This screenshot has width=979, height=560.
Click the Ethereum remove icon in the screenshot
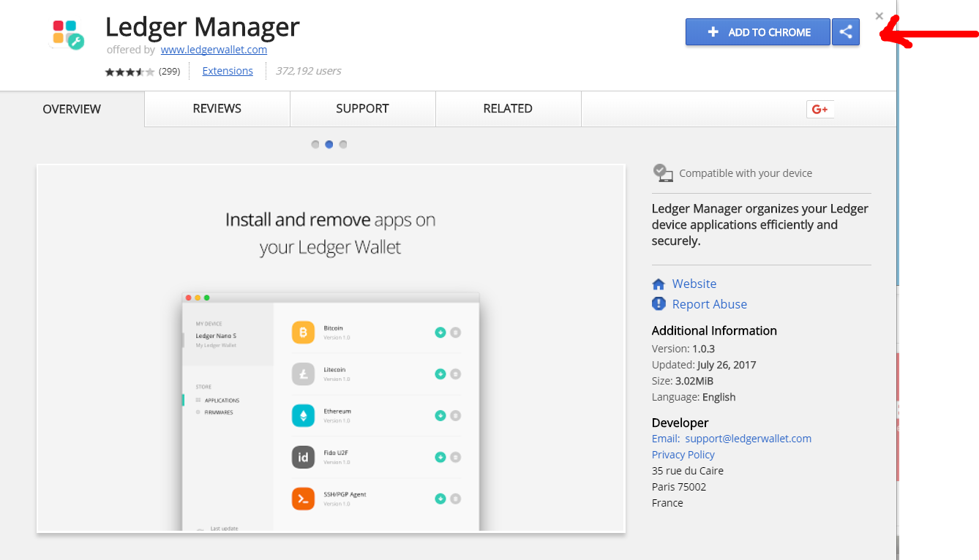coord(455,415)
